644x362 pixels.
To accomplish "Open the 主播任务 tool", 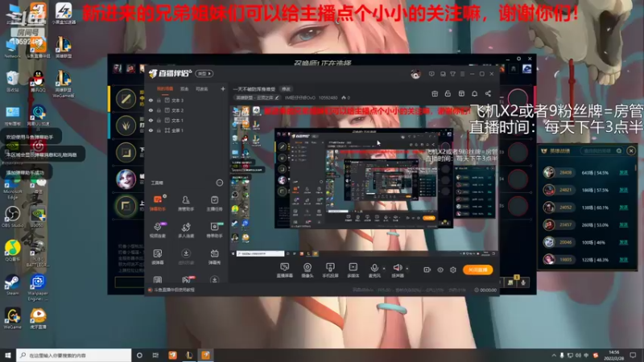I will [214, 203].
